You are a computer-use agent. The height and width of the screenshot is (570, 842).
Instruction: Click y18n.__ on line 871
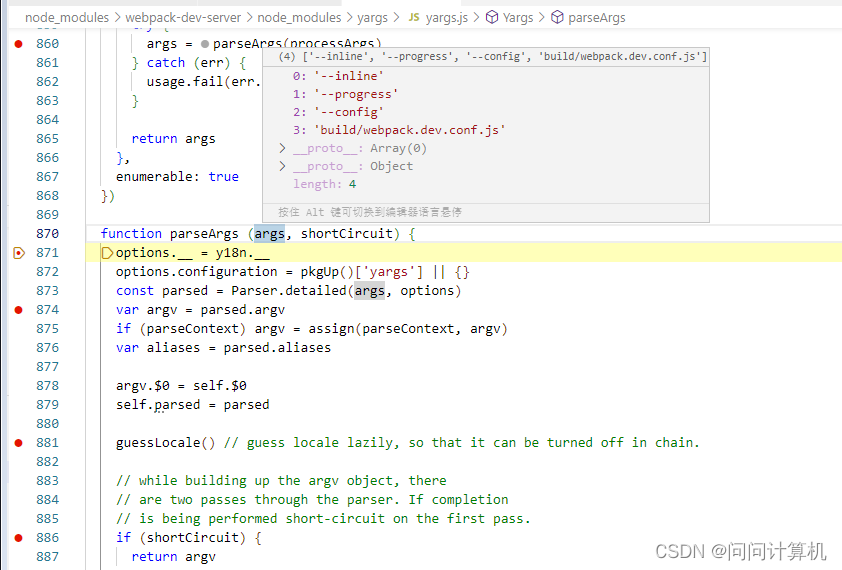pyautogui.click(x=242, y=253)
